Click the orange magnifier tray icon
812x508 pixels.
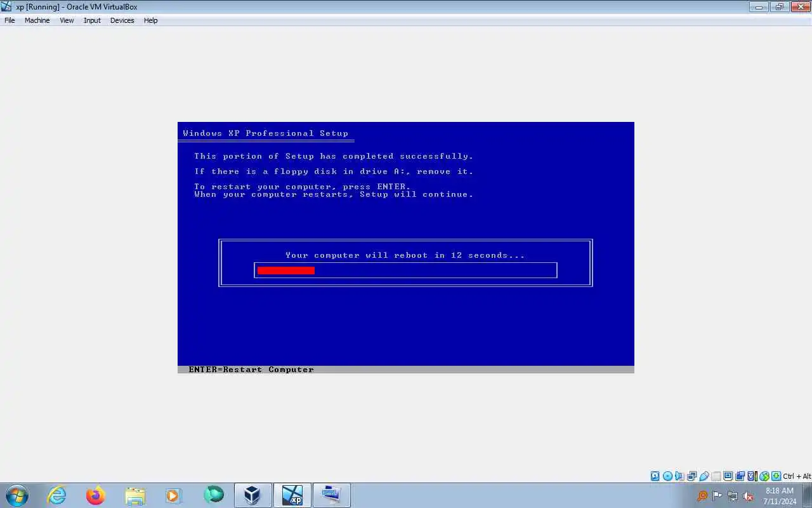coord(702,496)
